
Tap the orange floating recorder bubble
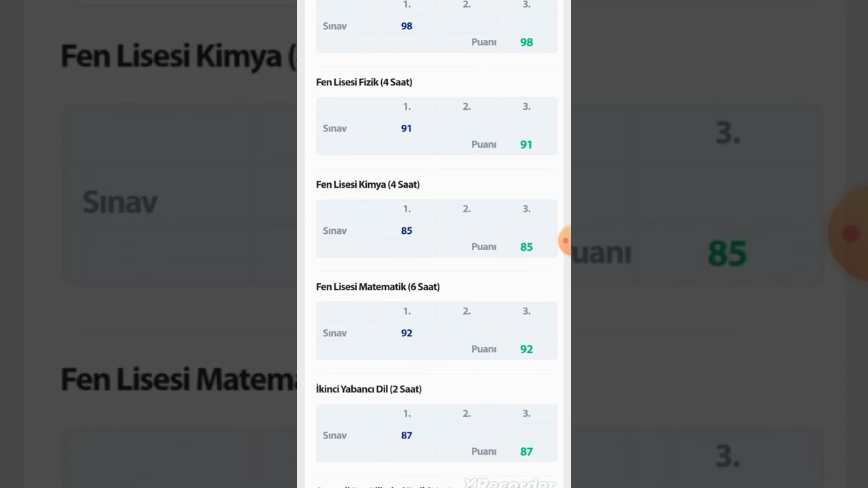pos(565,241)
